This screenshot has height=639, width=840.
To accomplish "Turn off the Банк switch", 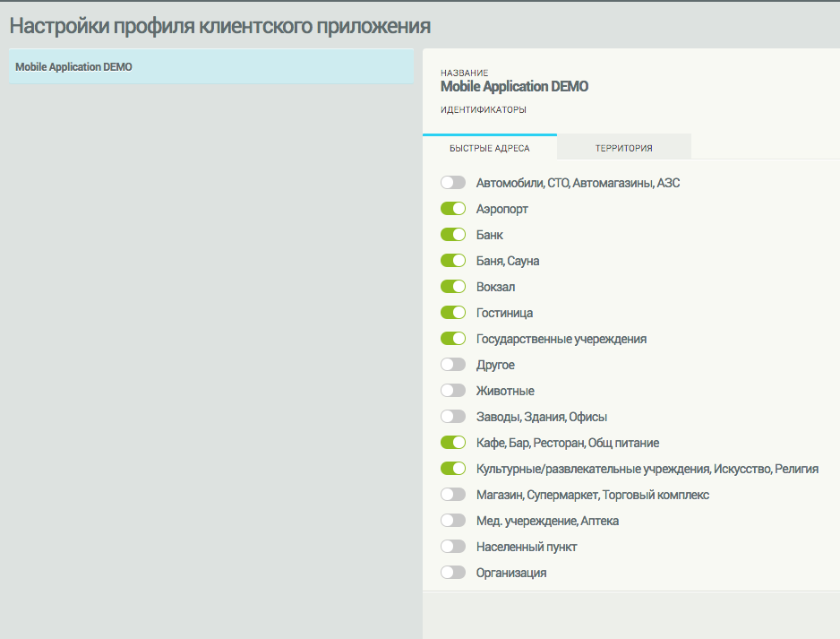I will 453,235.
